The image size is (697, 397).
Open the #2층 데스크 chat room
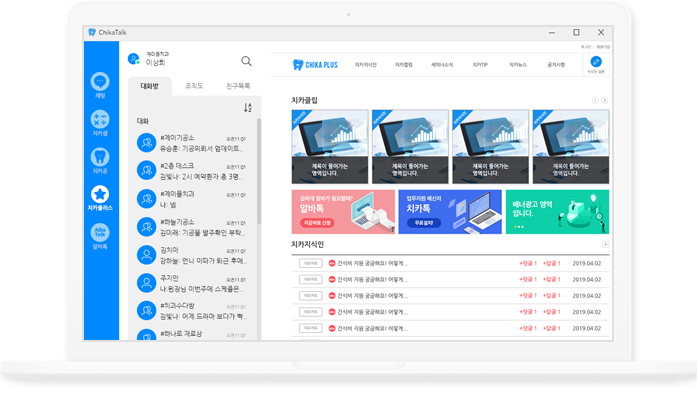(x=192, y=171)
